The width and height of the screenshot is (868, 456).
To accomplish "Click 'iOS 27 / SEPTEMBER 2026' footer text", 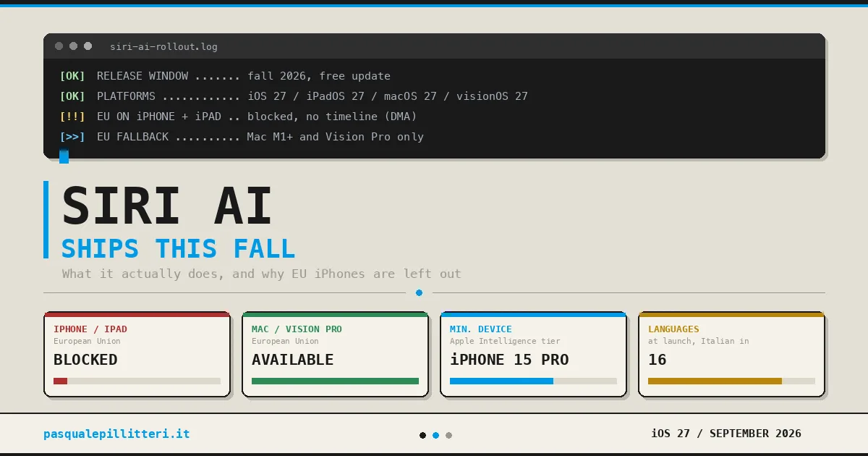I will coord(726,434).
